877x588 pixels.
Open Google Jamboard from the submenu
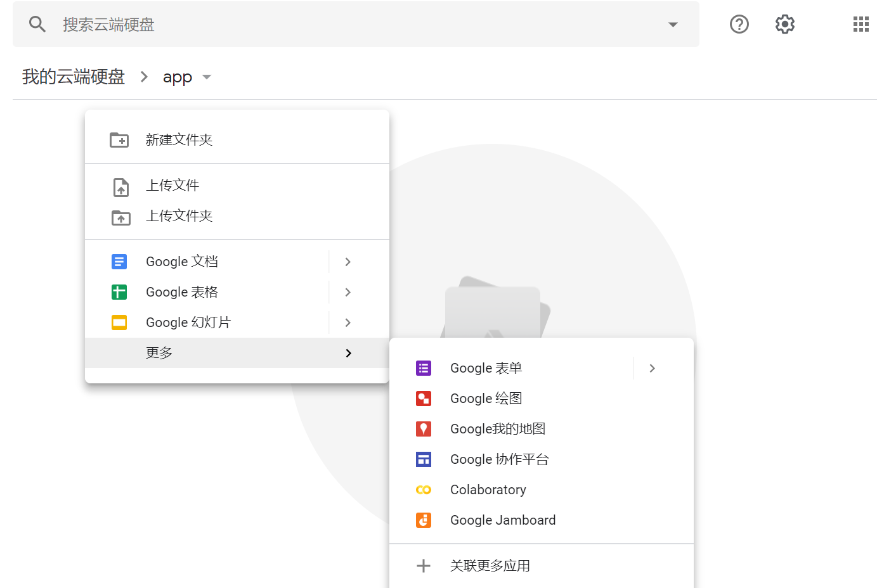tap(542, 520)
